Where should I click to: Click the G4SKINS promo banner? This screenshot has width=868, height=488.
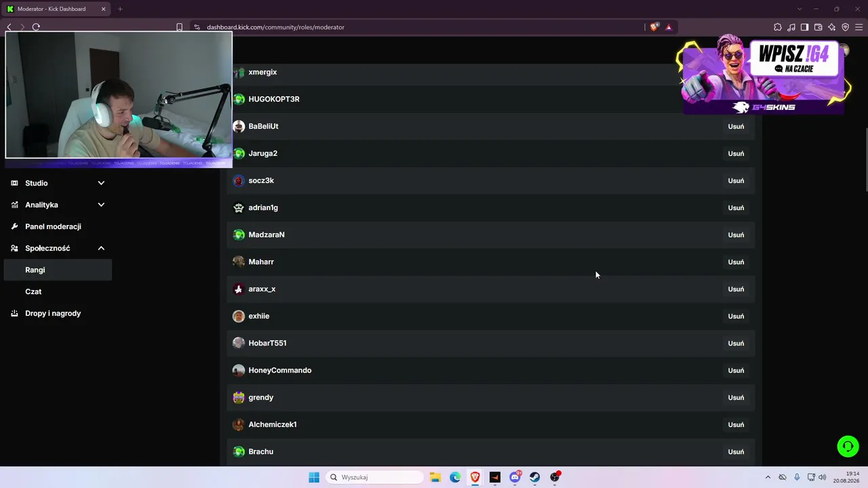763,75
